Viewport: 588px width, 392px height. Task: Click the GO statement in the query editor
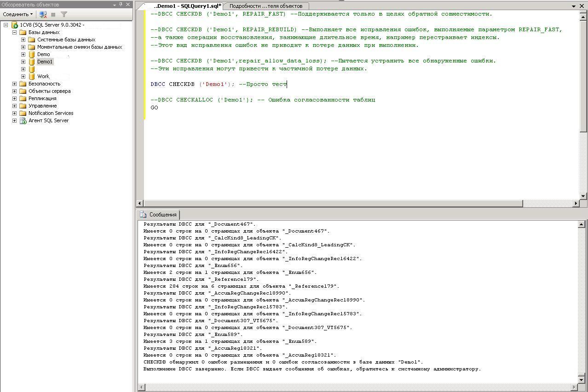(154, 108)
